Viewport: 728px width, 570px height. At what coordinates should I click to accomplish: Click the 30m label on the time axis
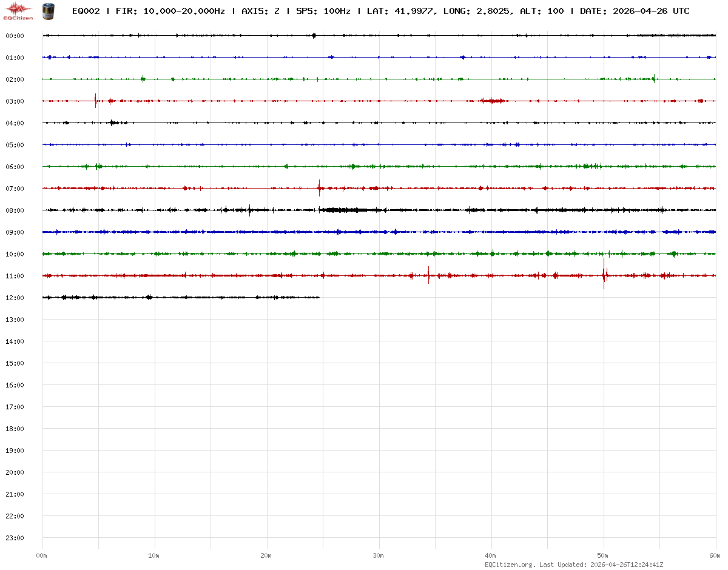click(378, 555)
